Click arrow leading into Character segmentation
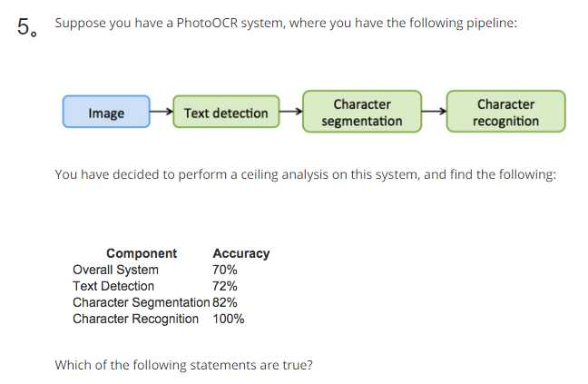 pyautogui.click(x=291, y=112)
